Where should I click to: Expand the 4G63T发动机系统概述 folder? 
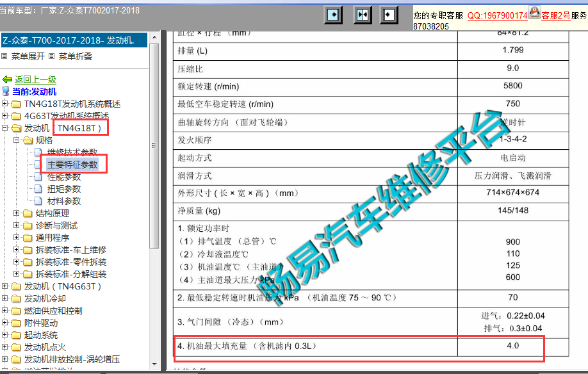click(x=4, y=115)
